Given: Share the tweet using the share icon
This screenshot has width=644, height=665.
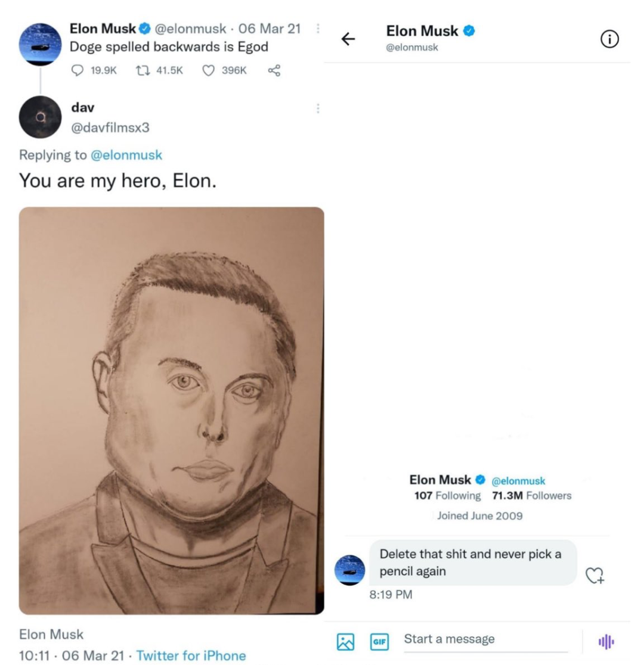Looking at the screenshot, I should [x=274, y=70].
